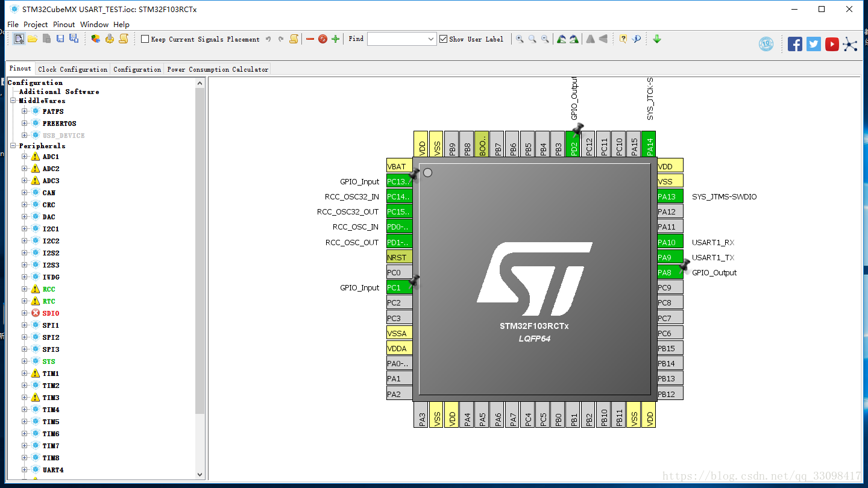Open the help question mark tool

click(x=622, y=38)
